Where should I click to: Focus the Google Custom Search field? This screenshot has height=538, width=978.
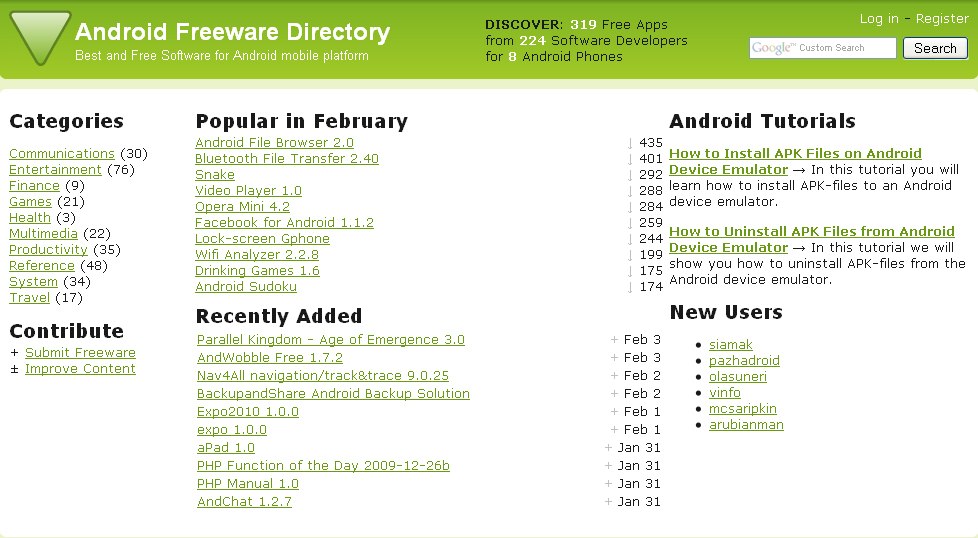click(x=822, y=48)
